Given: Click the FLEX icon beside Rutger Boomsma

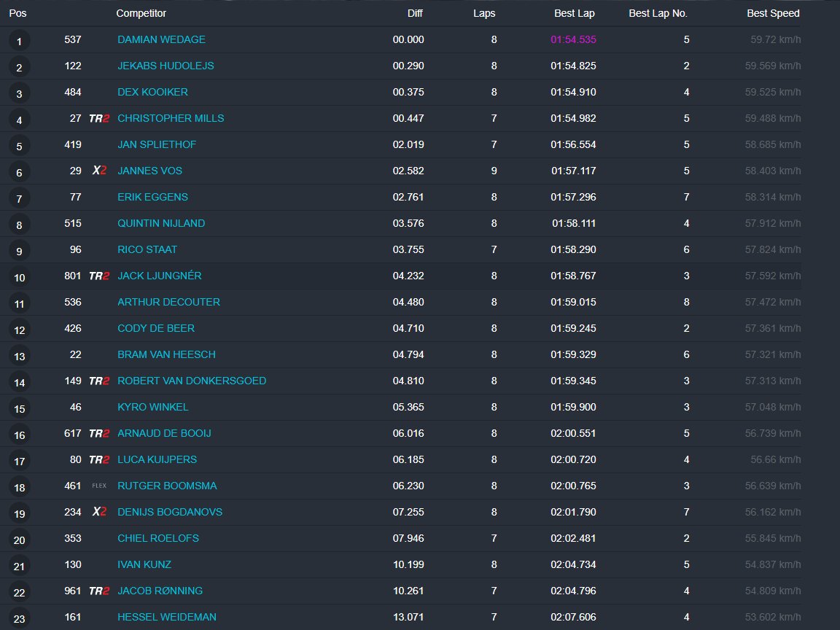Looking at the screenshot, I should click(x=99, y=486).
